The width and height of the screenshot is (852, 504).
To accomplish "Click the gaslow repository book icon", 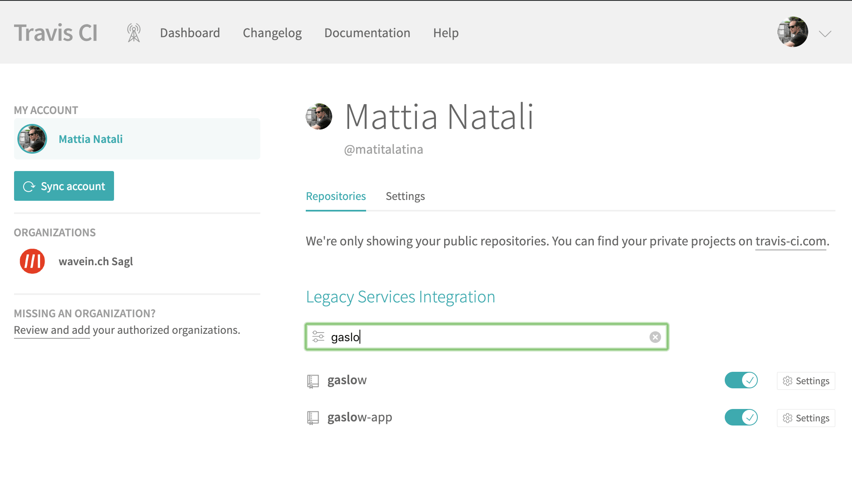I will pos(313,381).
